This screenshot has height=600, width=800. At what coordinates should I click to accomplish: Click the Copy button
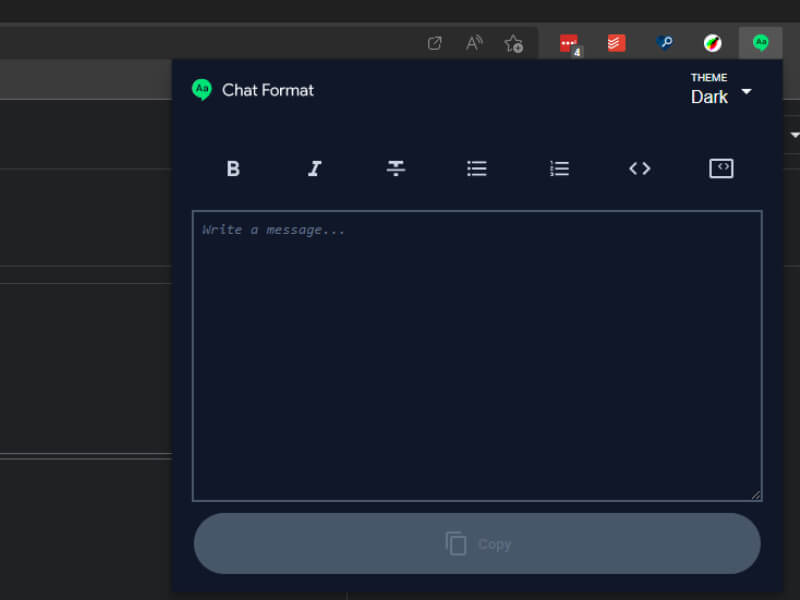click(477, 543)
